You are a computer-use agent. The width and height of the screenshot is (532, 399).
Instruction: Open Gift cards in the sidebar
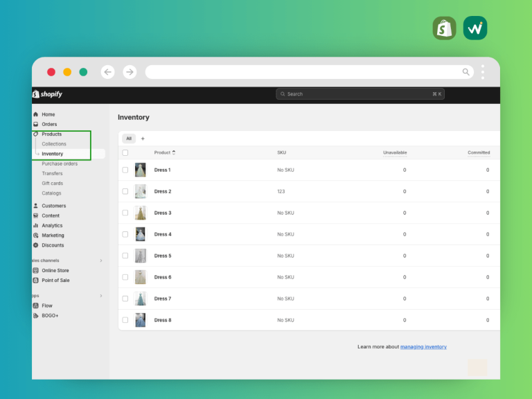coord(52,183)
